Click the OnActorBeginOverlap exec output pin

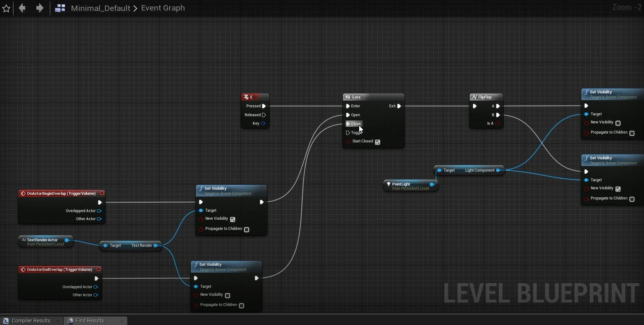coord(100,202)
